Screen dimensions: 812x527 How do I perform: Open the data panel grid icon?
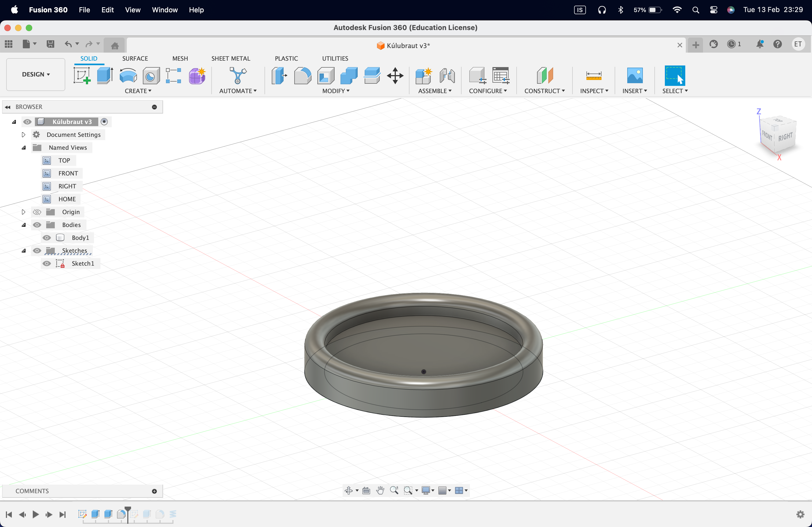[9, 44]
